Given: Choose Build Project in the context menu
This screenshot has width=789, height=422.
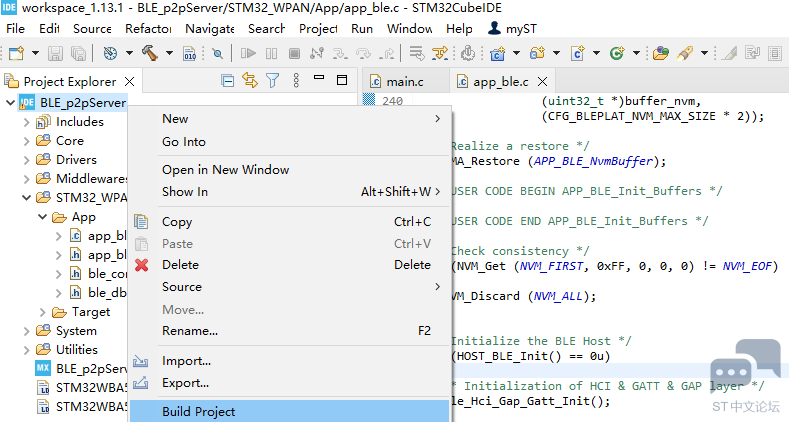Looking at the screenshot, I should [x=289, y=411].
